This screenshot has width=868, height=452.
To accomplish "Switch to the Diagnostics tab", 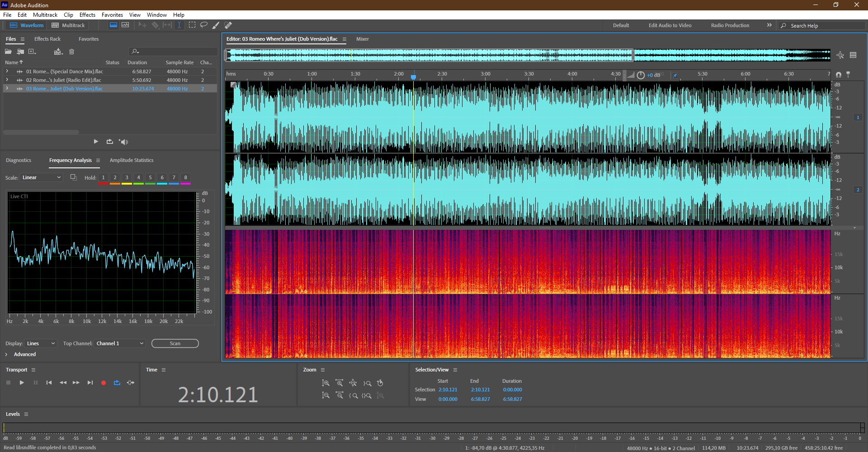I will (x=19, y=160).
